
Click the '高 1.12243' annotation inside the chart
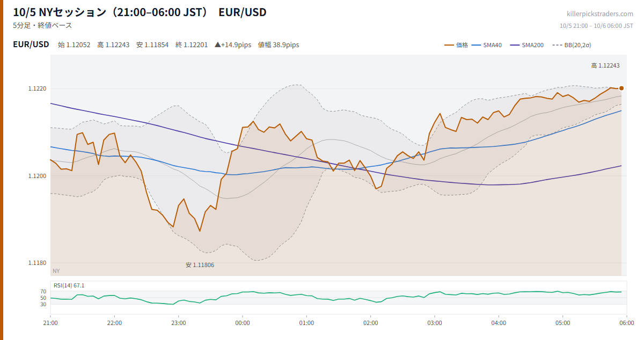[x=605, y=65]
